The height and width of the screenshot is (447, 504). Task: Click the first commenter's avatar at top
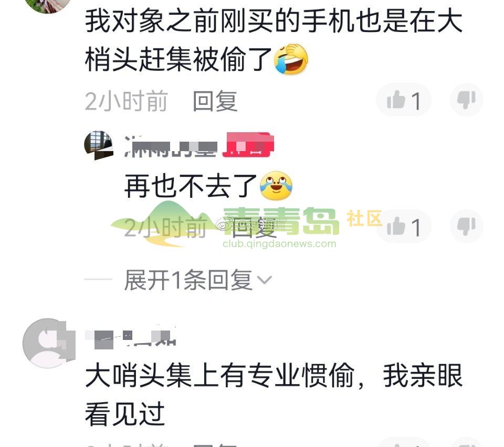[x=48, y=5]
